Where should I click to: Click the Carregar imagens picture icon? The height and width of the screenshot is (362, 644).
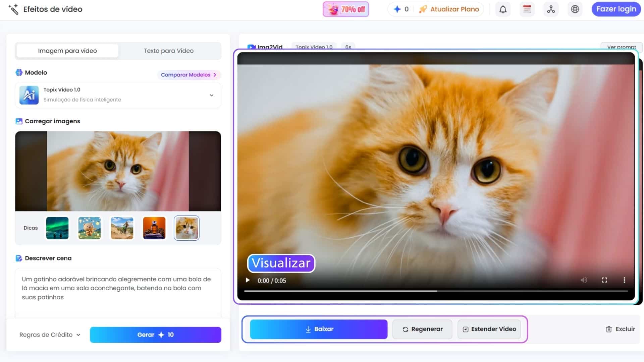point(19,121)
